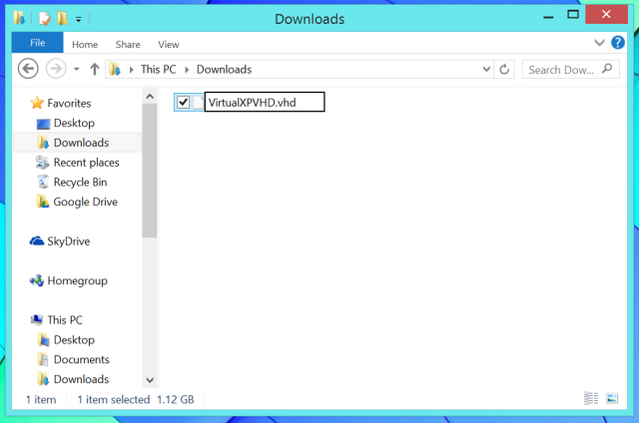Screen dimensions: 639x423
Task: Open the File menu tab
Action: (37, 43)
